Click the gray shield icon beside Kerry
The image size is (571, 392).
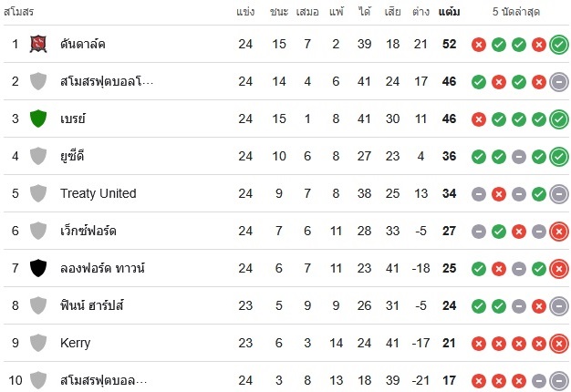click(x=38, y=343)
